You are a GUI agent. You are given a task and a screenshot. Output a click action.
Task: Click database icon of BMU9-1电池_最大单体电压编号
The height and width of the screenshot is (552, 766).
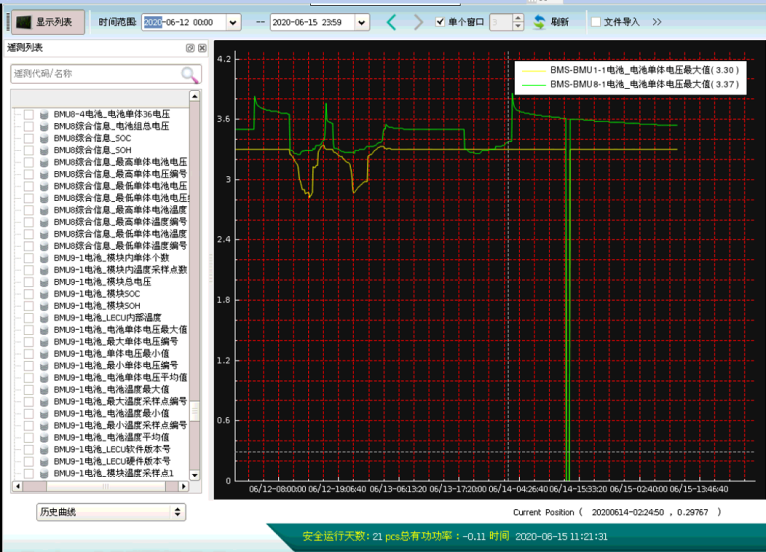click(x=44, y=341)
